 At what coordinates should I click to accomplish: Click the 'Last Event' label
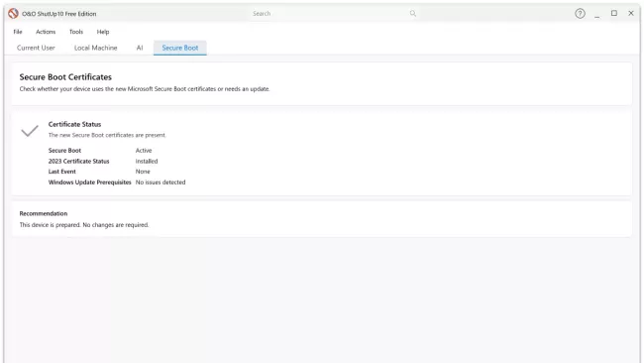(62, 172)
